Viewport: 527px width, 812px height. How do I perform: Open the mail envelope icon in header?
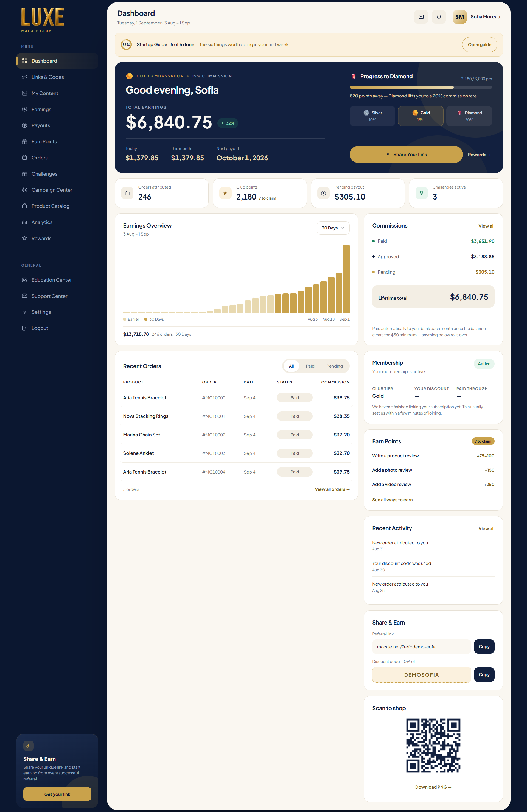pyautogui.click(x=421, y=17)
